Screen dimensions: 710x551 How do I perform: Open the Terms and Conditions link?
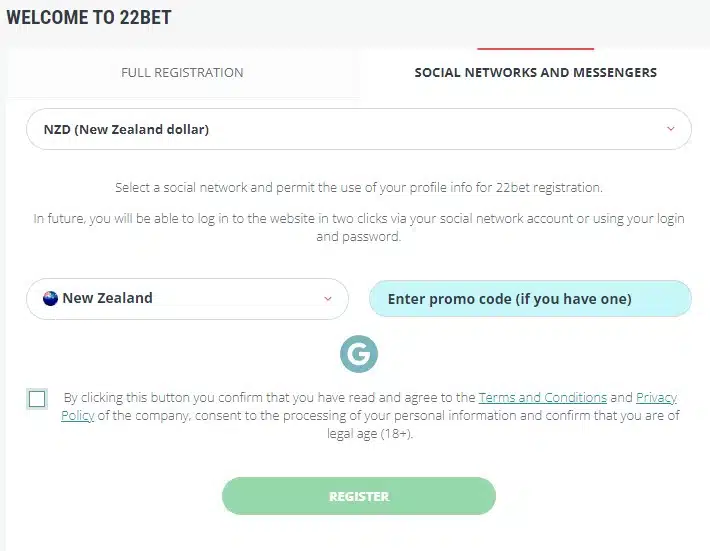point(542,398)
